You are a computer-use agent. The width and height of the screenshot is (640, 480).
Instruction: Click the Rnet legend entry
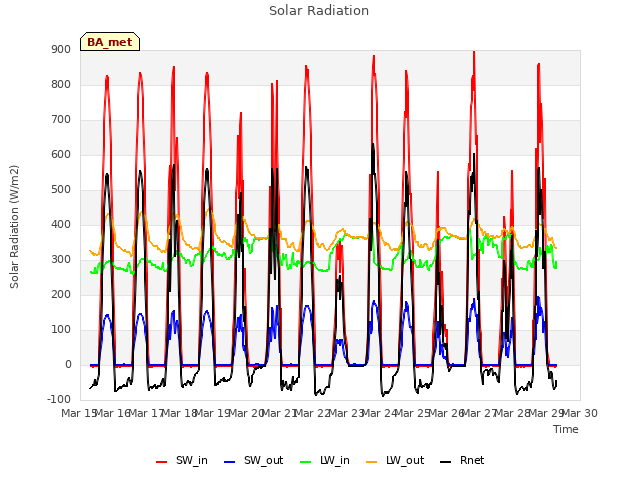[x=462, y=460]
